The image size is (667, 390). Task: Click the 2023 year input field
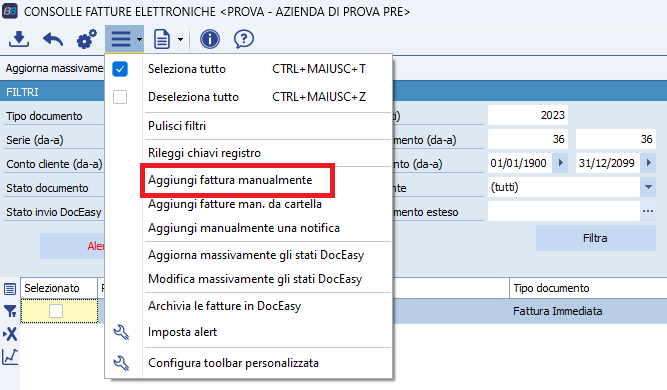click(527, 115)
